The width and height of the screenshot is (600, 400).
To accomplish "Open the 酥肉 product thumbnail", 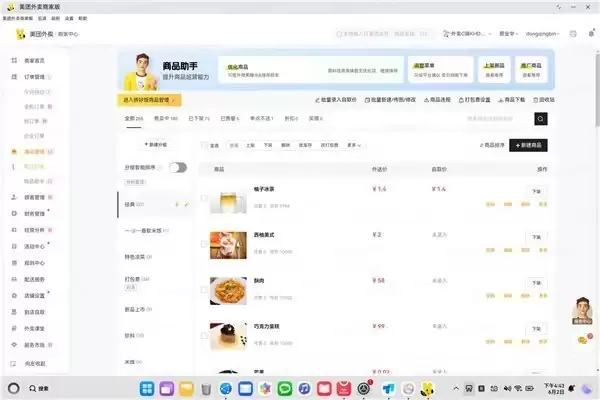I will click(228, 291).
